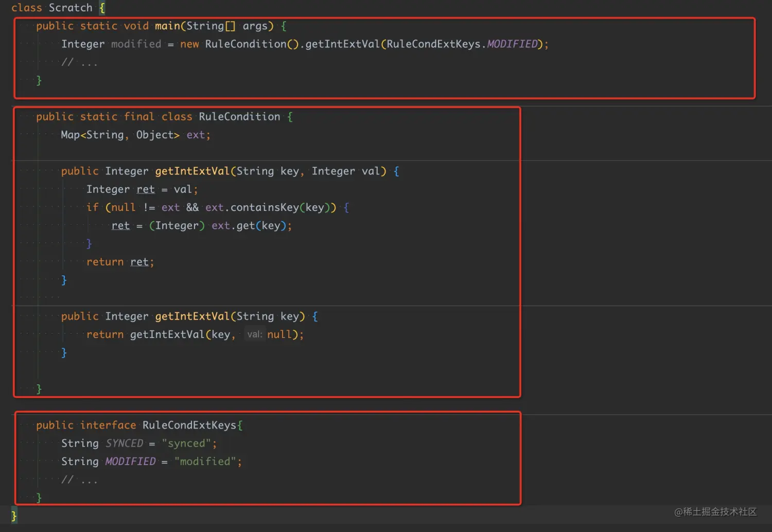Click the RuleCondExtKeys interface name
This screenshot has width=772, height=532.
(189, 425)
